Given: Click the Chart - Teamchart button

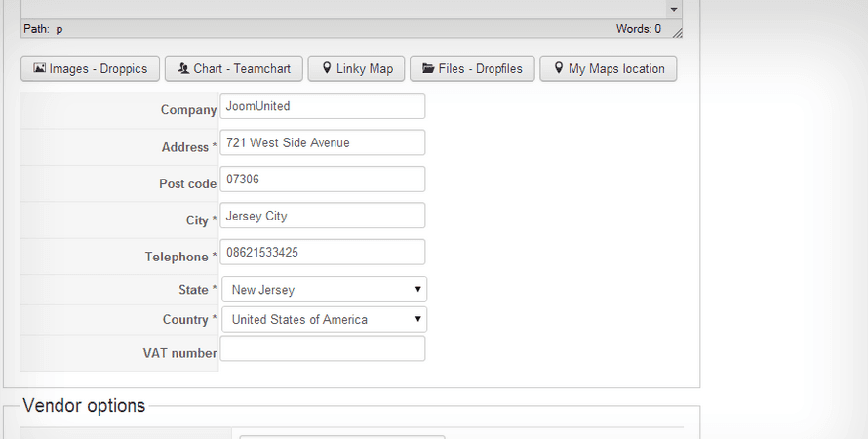Looking at the screenshot, I should [x=234, y=69].
